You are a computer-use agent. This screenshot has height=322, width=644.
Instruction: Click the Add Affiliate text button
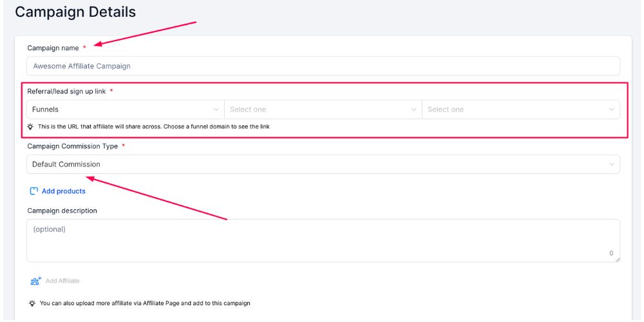click(62, 281)
